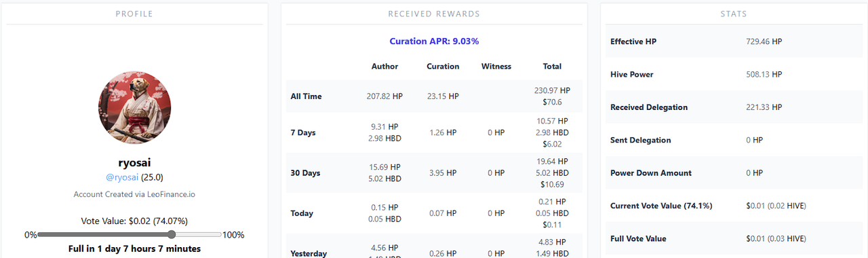
Task: Select the PROFILE panel header
Action: click(x=134, y=14)
